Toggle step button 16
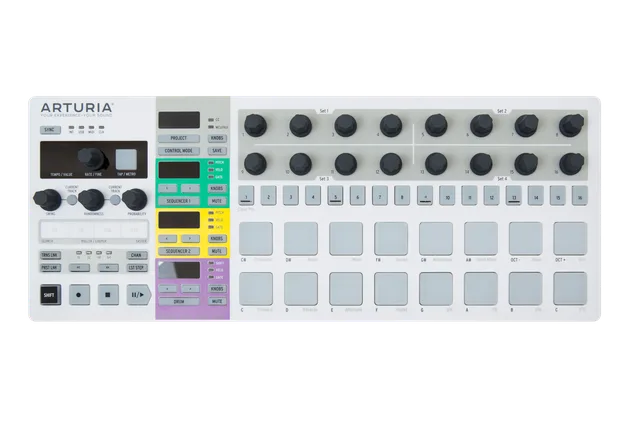The image size is (640, 427). [x=580, y=196]
